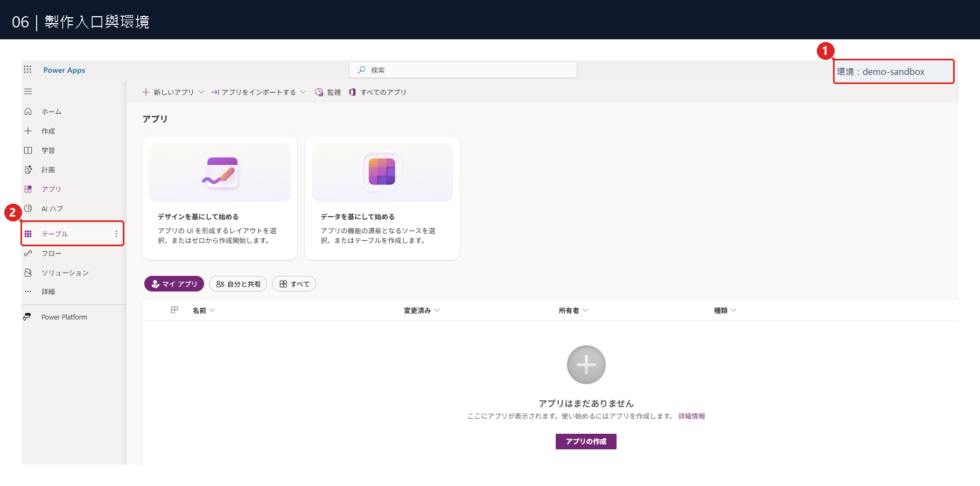980x486 pixels.
Task: Click the Power Apps title link
Action: (x=64, y=70)
